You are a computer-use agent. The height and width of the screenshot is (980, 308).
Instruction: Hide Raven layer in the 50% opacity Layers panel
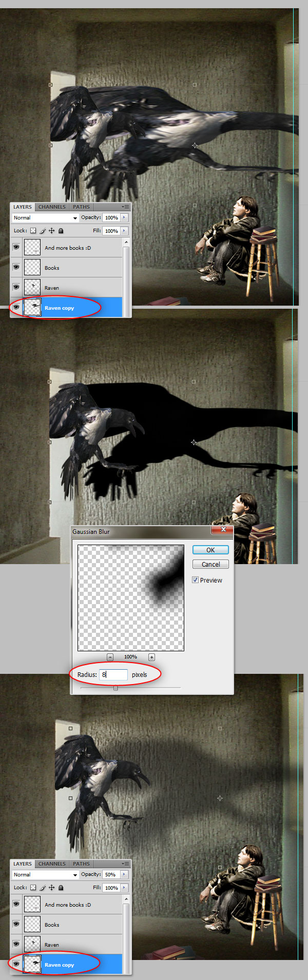pos(16,944)
